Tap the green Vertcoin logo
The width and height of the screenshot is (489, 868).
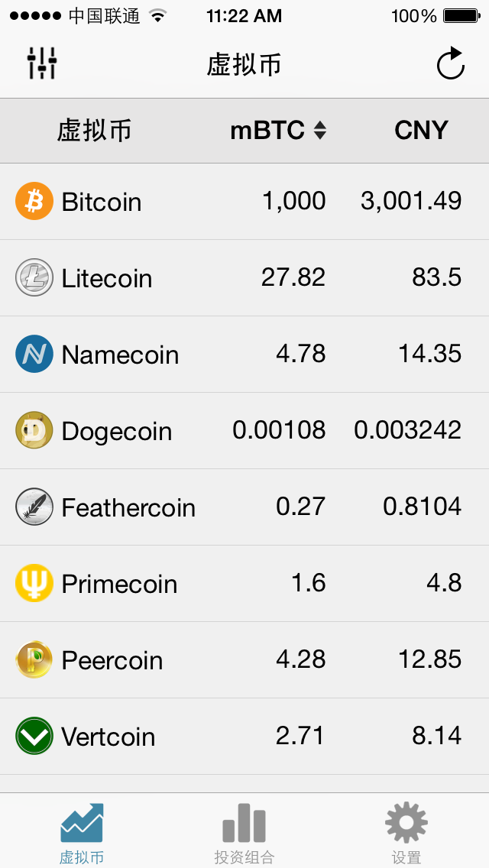click(x=34, y=736)
